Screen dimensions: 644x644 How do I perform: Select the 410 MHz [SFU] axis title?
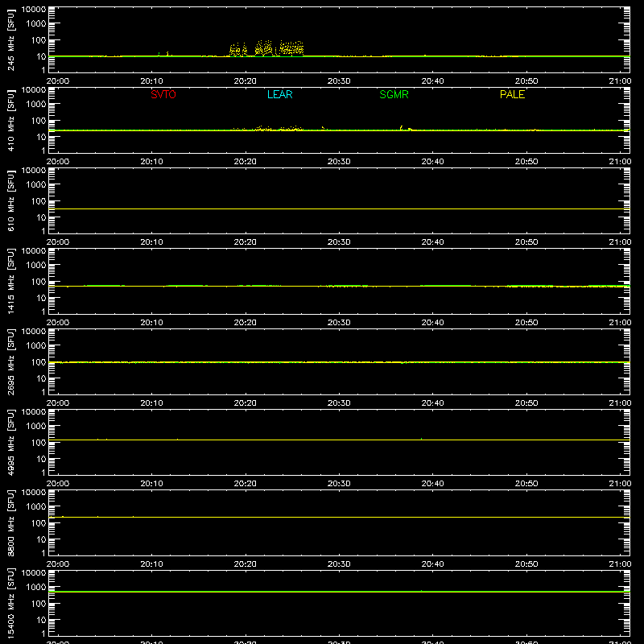tap(10, 120)
